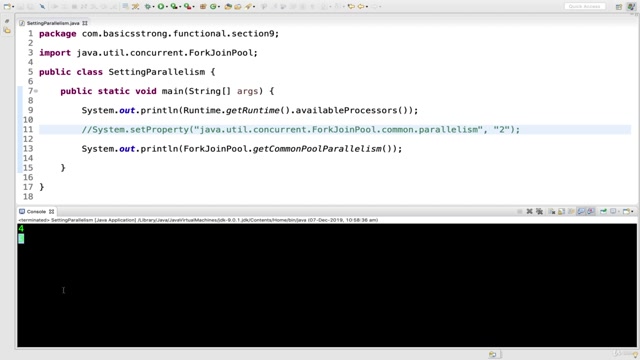
Task: Click Remove Launch in the console toolbar
Action: click(x=529, y=211)
